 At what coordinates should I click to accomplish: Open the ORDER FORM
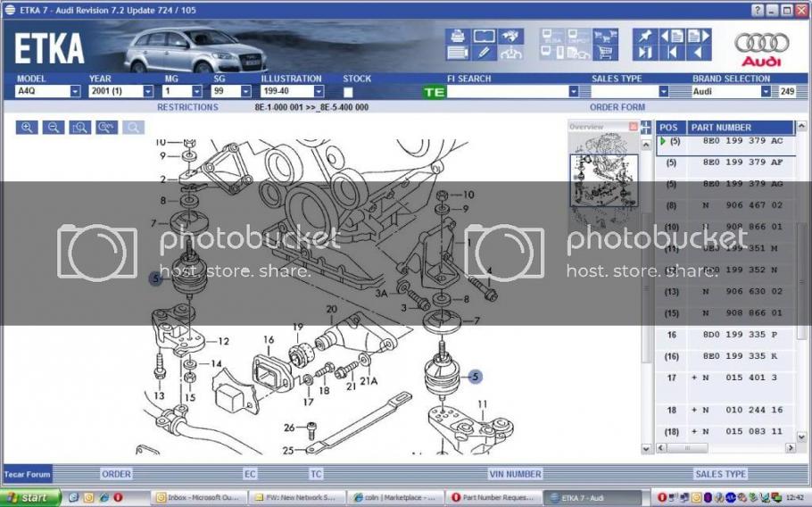[x=617, y=107]
